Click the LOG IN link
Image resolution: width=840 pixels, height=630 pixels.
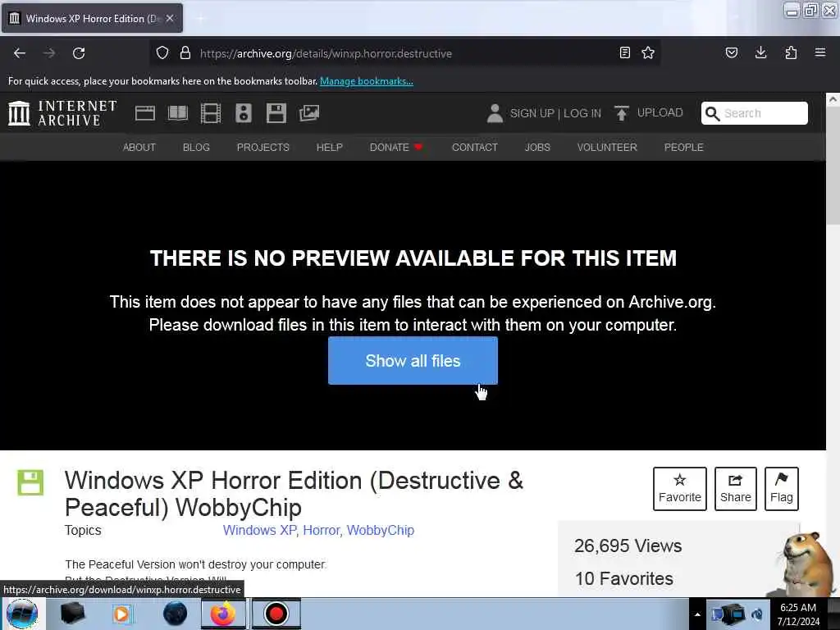(x=582, y=113)
